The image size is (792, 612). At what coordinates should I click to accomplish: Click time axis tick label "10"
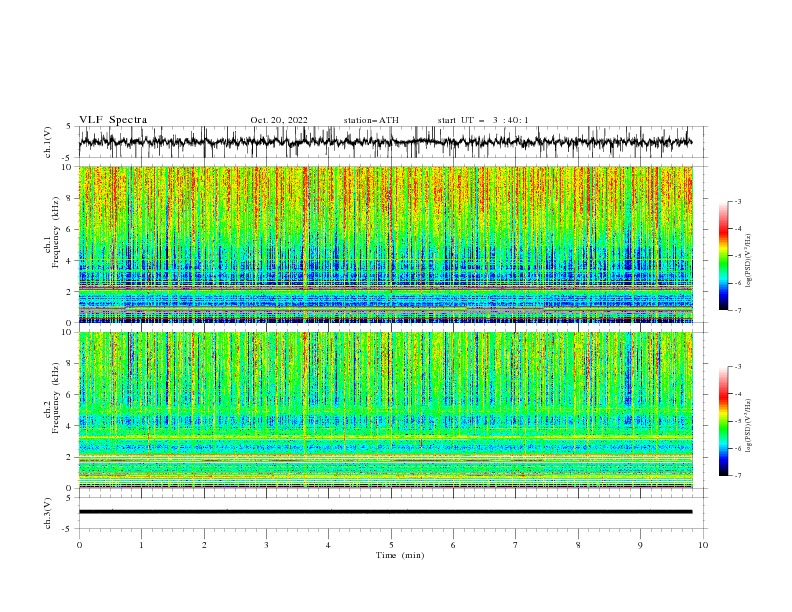pyautogui.click(x=703, y=545)
